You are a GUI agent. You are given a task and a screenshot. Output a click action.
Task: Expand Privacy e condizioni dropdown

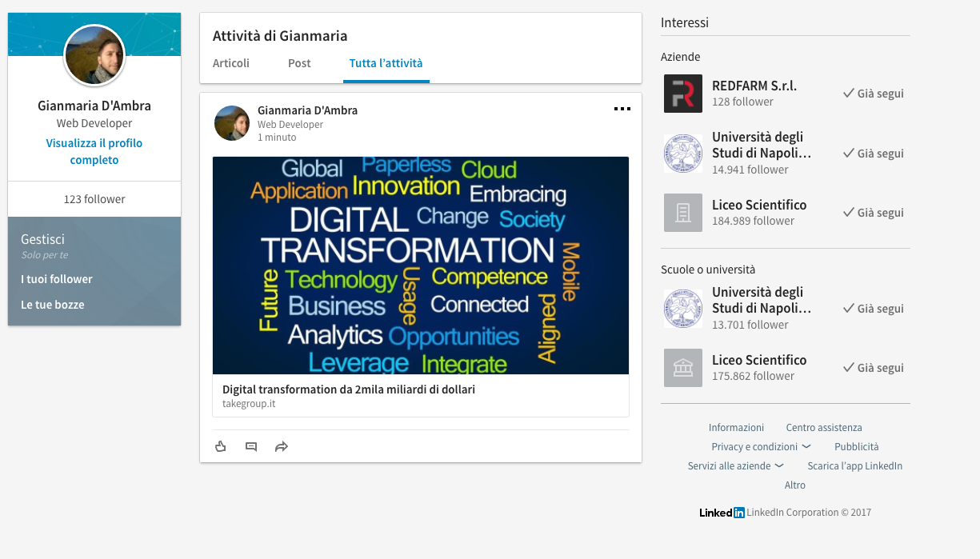click(761, 447)
